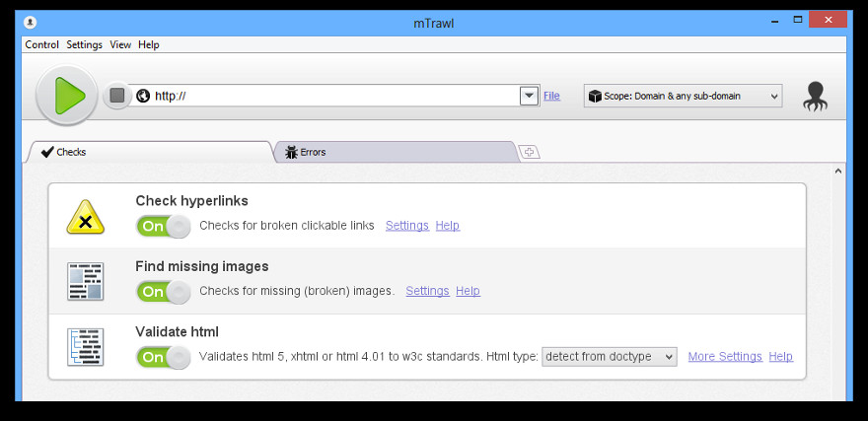This screenshot has width=868, height=421.
Task: Open the Control menu
Action: point(42,44)
